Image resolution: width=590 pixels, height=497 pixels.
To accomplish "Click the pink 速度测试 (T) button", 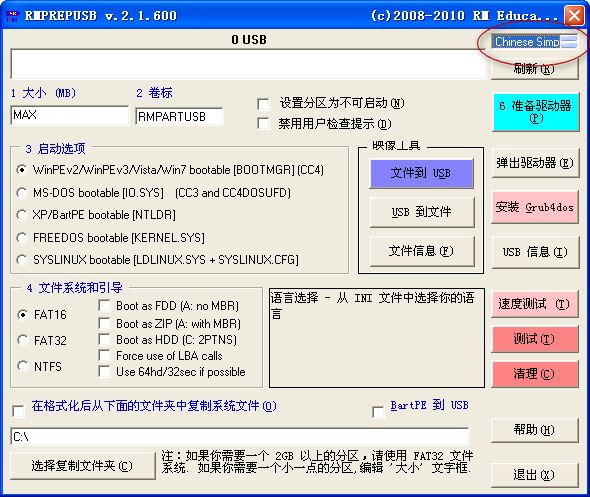I will (535, 304).
